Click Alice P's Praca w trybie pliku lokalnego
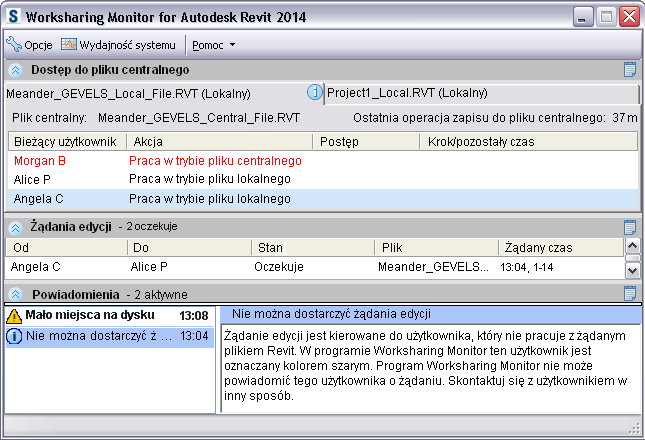The image size is (645, 440). pos(210,179)
